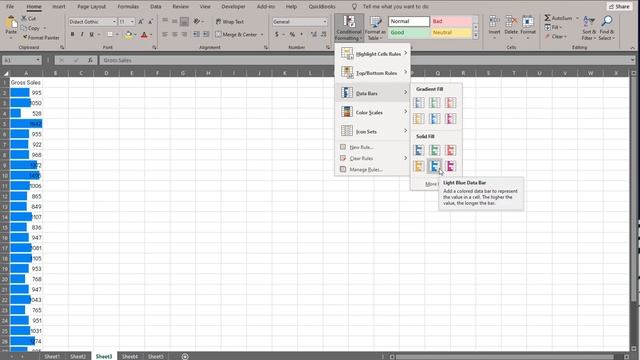This screenshot has width=640, height=360.
Task: Click the Format Painter brush
Action: click(x=41, y=38)
